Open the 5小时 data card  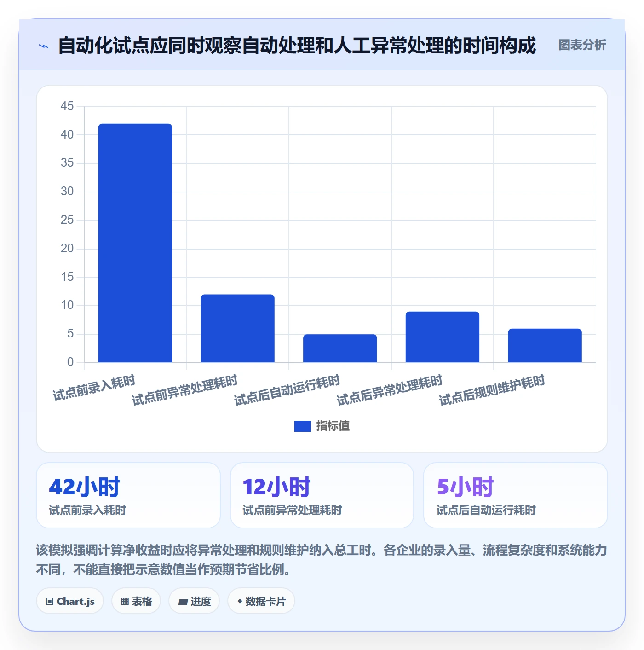tap(516, 495)
